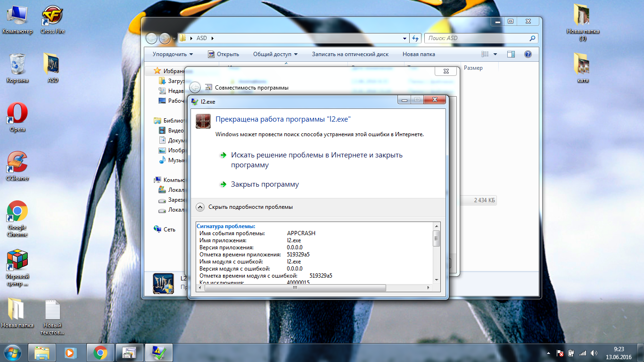Click Новая папка in the explorer toolbar

pos(418,54)
